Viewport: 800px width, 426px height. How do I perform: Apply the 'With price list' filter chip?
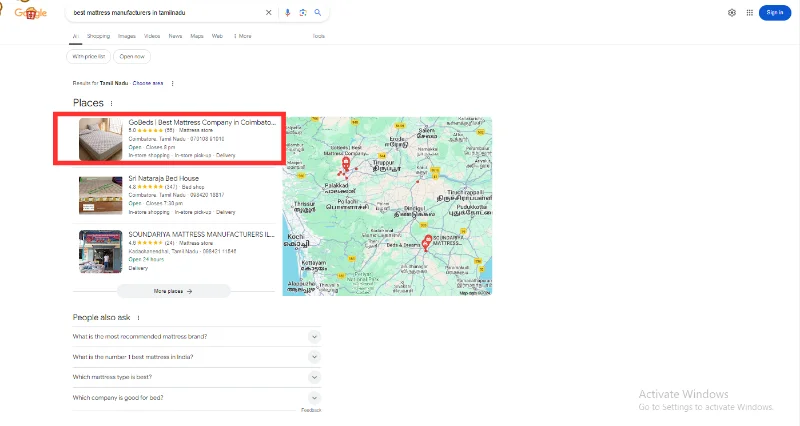tap(88, 57)
